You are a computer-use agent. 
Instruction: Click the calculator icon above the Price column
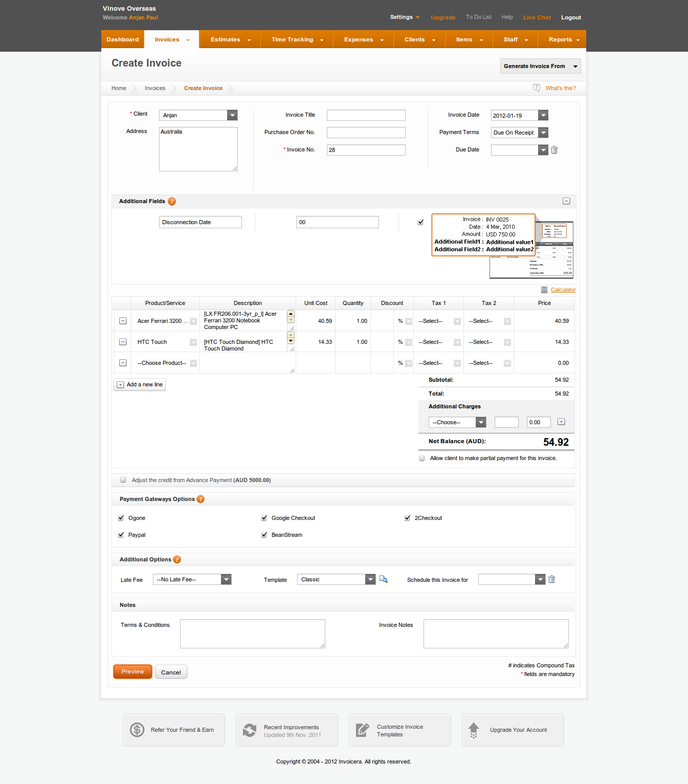click(544, 290)
